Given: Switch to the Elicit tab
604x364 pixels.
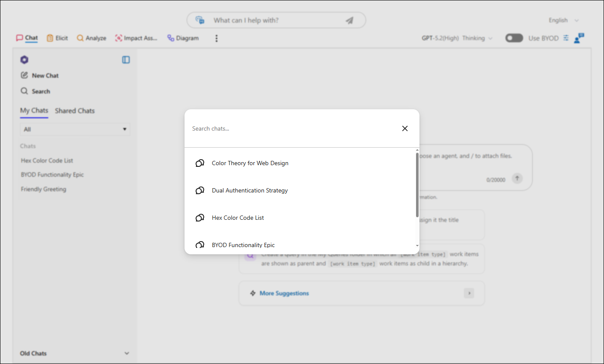Looking at the screenshot, I should pos(57,38).
